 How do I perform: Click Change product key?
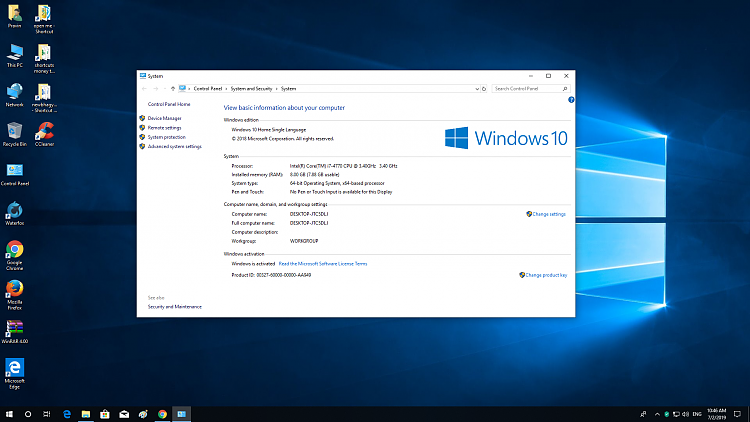click(x=546, y=275)
